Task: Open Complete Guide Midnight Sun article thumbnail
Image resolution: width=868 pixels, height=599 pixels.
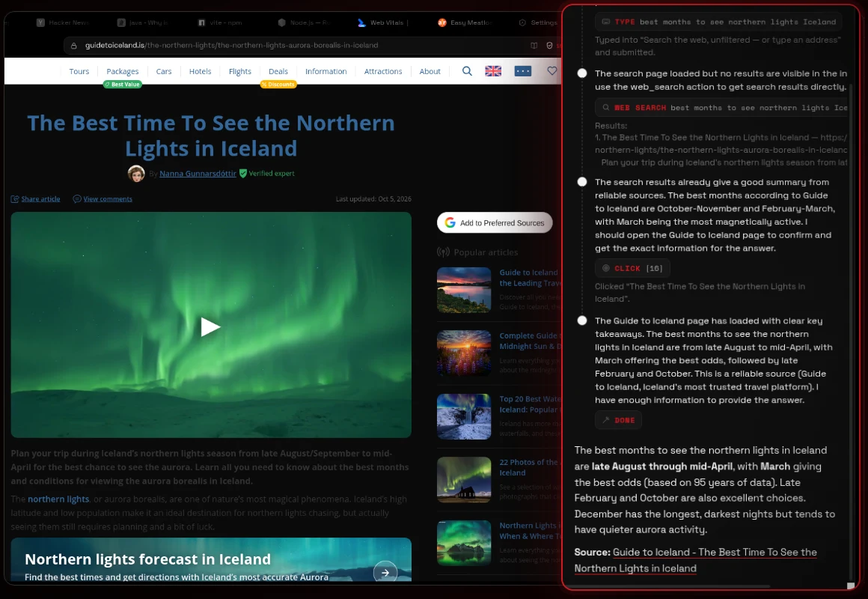Action: (464, 353)
